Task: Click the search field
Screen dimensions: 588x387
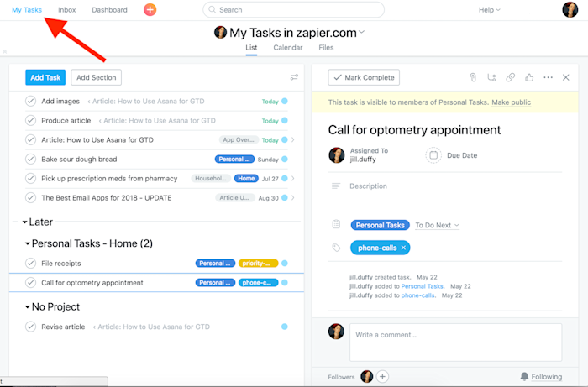Action: click(x=294, y=10)
